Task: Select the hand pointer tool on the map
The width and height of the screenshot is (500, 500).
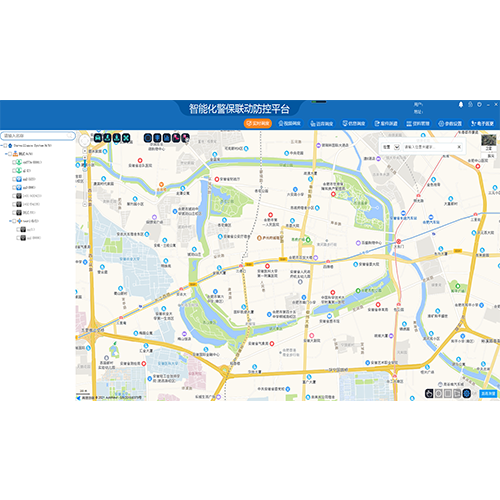Action: point(429,393)
